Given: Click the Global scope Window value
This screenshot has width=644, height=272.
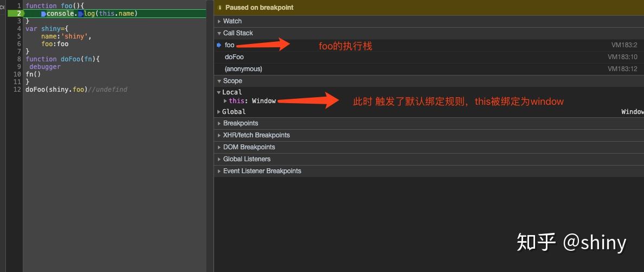Looking at the screenshot, I should click(633, 111).
